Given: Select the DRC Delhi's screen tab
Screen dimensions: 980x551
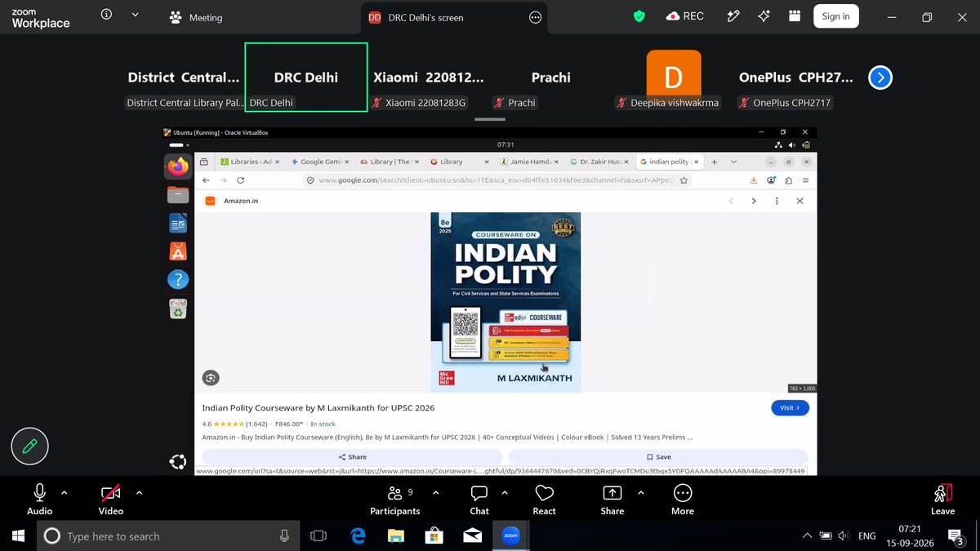Looking at the screenshot, I should [455, 17].
